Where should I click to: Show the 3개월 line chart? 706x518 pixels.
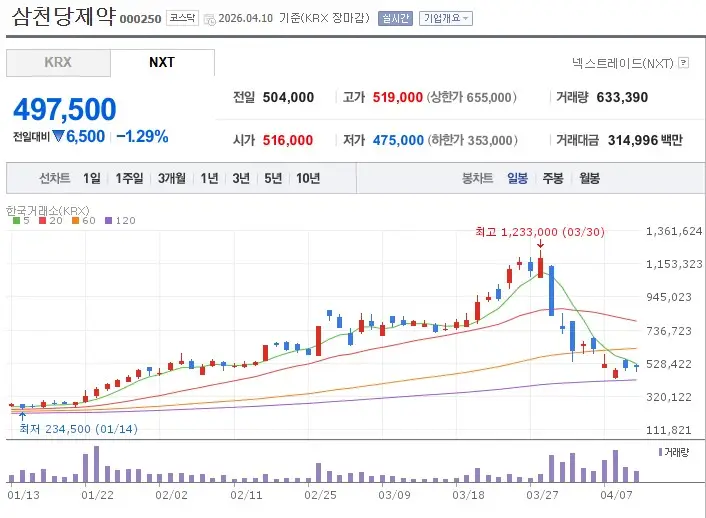pos(172,178)
